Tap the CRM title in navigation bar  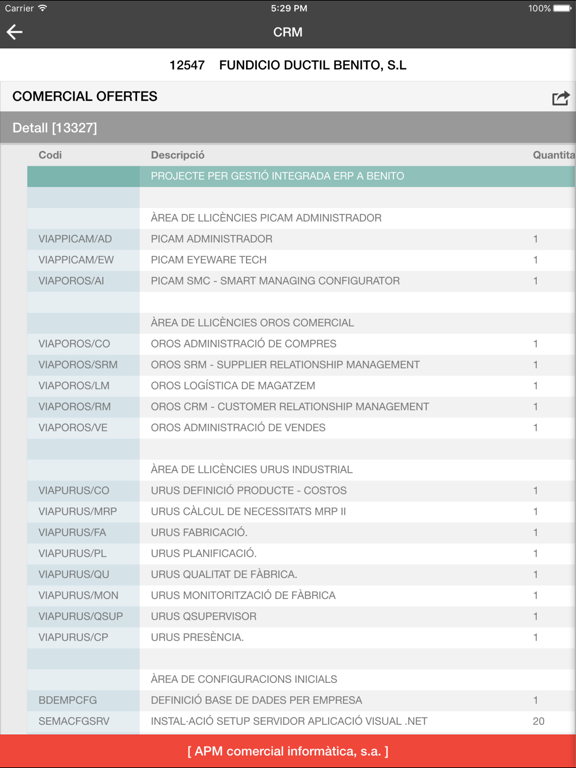[288, 32]
